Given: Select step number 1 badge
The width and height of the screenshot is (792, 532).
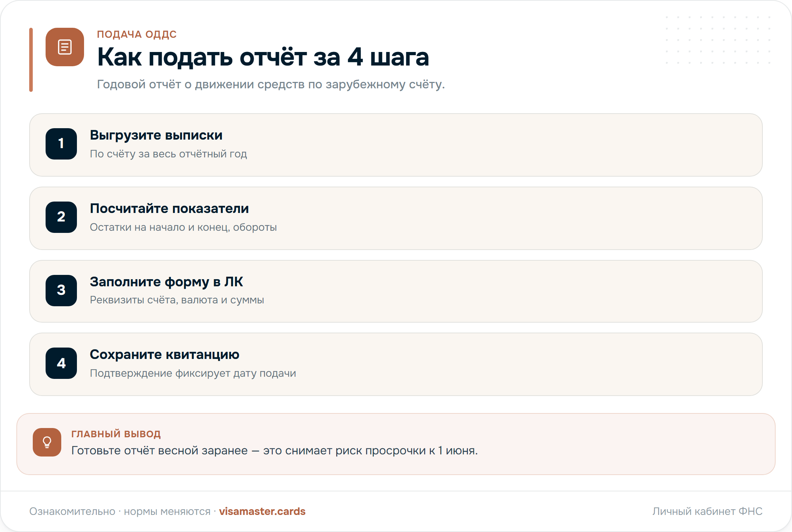Looking at the screenshot, I should [x=61, y=144].
